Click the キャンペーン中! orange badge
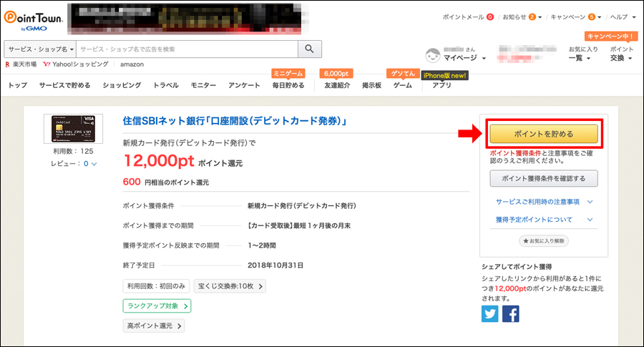This screenshot has height=347, width=644. click(610, 36)
